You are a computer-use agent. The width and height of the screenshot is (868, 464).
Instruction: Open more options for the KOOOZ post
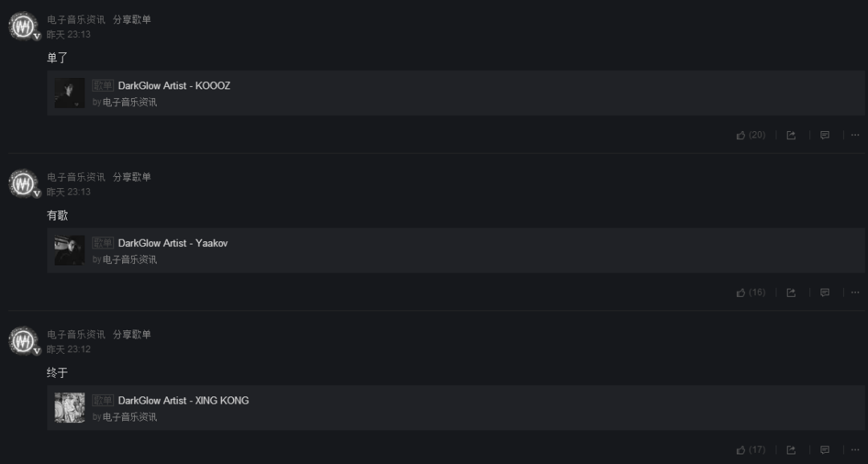tap(855, 135)
